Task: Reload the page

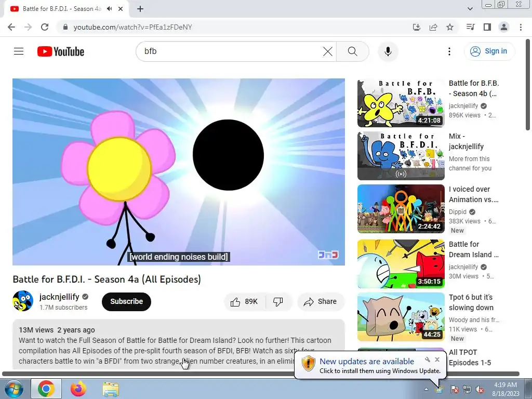Action: click(x=45, y=27)
